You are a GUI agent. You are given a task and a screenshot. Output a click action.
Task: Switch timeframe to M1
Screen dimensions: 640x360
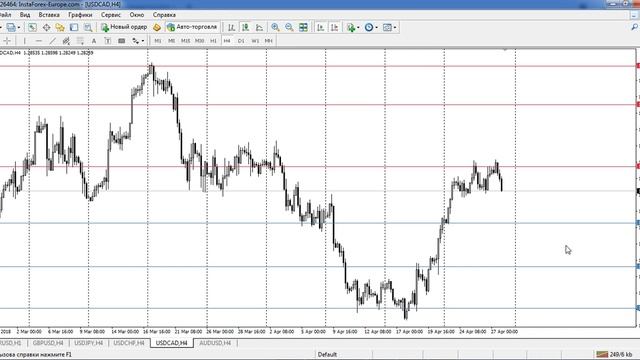[158, 41]
